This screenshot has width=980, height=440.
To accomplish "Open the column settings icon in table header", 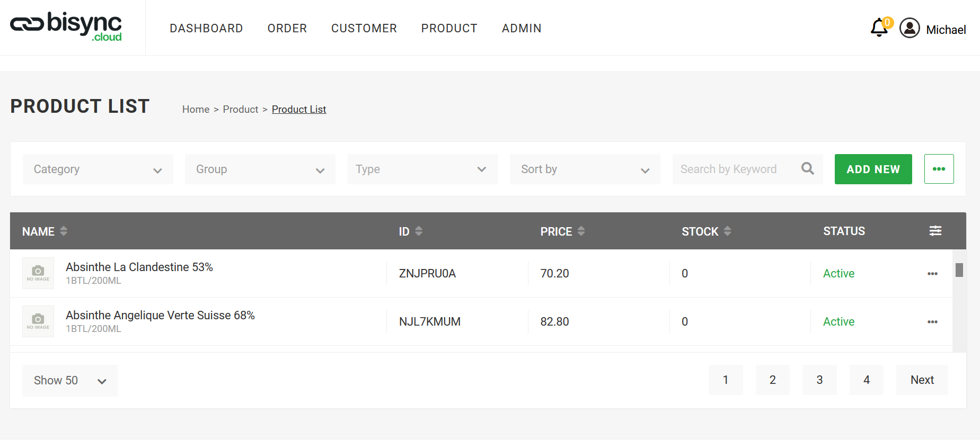I will tap(935, 231).
